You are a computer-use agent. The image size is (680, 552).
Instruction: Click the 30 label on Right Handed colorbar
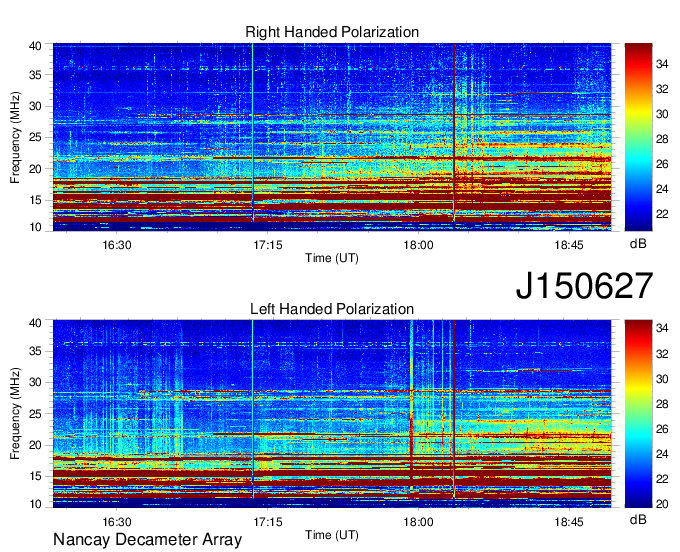point(662,114)
